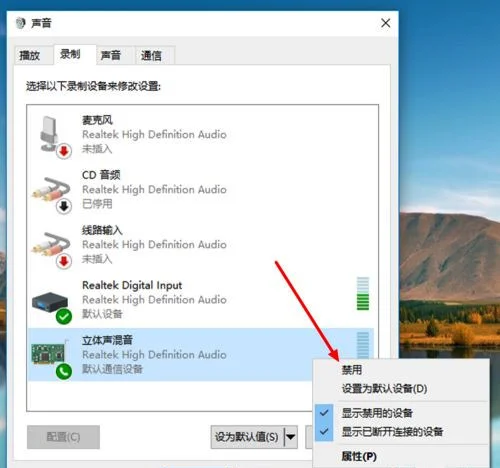The image size is (500, 468).
Task: Open the 设为默认值 dropdown arrow
Action: pyautogui.click(x=291, y=437)
